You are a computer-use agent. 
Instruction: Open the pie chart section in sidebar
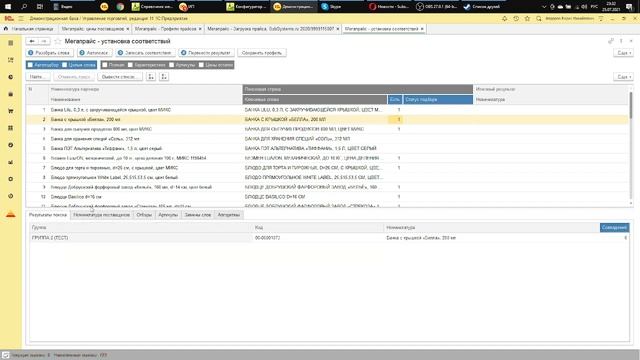pyautogui.click(x=11, y=77)
